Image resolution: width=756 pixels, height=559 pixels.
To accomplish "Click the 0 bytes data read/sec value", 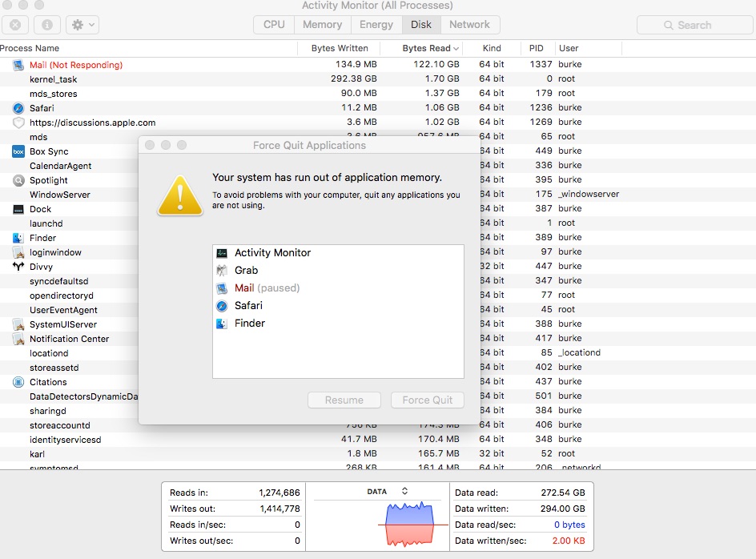I will 569,525.
